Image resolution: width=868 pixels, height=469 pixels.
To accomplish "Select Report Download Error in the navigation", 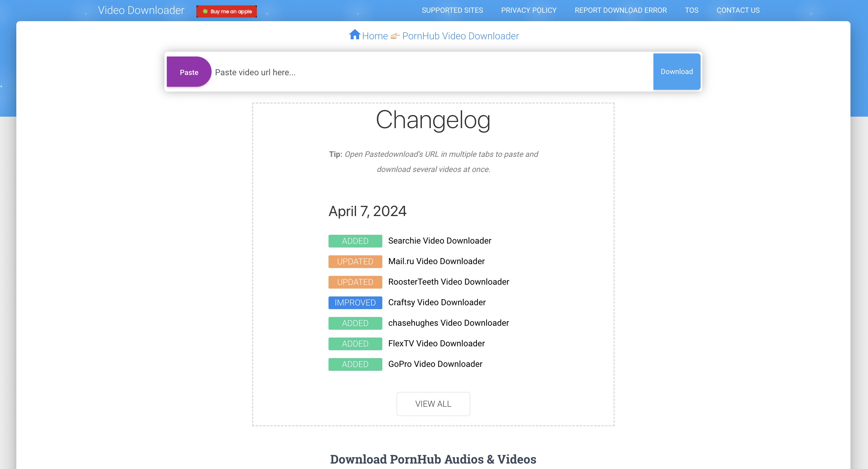I will pyautogui.click(x=621, y=10).
